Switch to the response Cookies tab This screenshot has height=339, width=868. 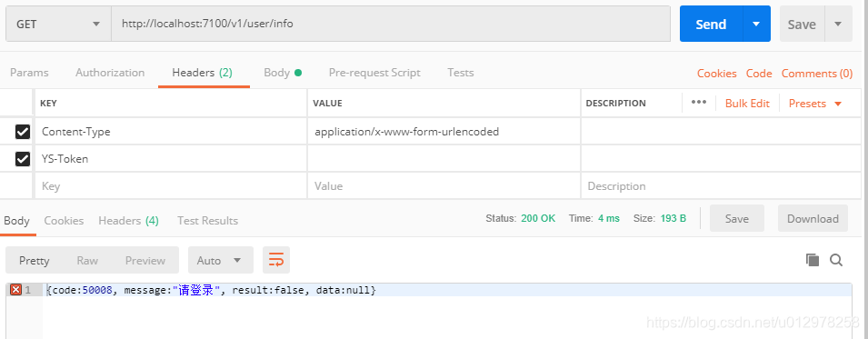(x=64, y=221)
